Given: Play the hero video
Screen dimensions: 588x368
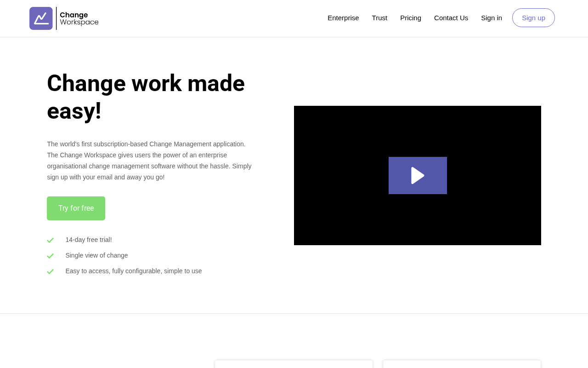Looking at the screenshot, I should pyautogui.click(x=418, y=175).
